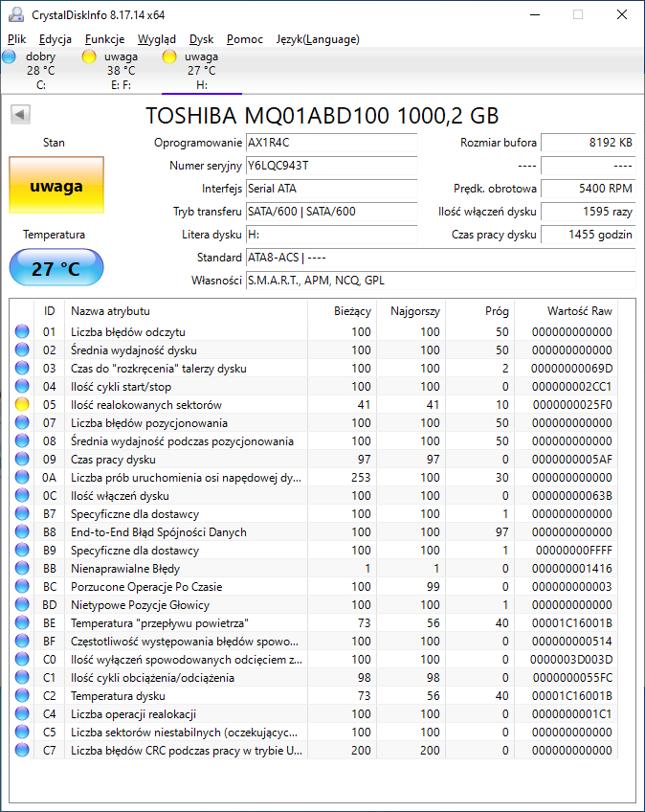Click blue status icon for attribute C7
The image size is (645, 812).
coord(22,750)
